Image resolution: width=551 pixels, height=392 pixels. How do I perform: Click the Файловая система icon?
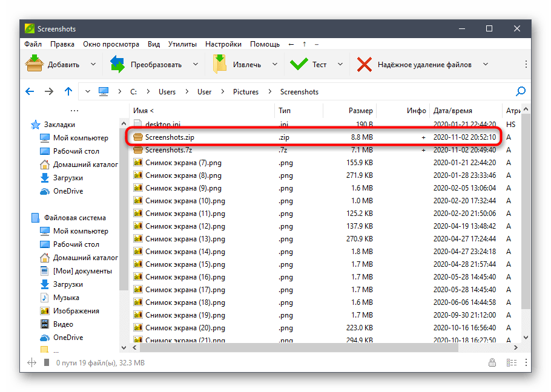click(x=36, y=218)
